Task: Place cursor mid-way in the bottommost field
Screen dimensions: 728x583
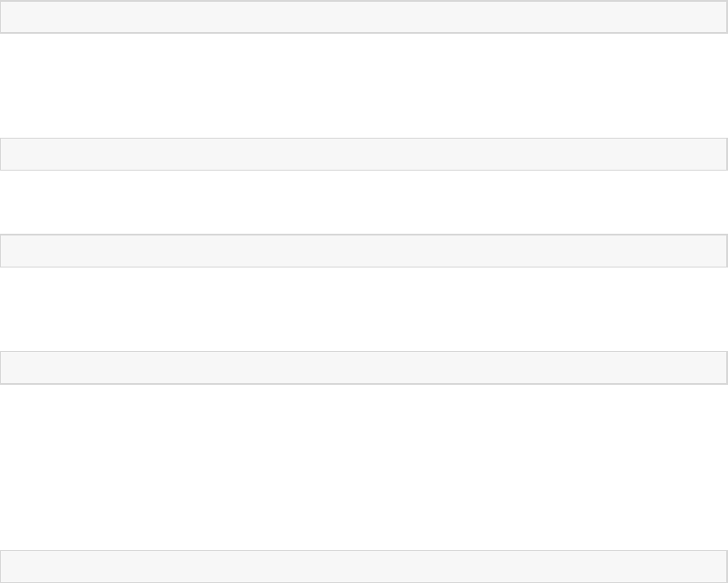Action: (x=364, y=566)
